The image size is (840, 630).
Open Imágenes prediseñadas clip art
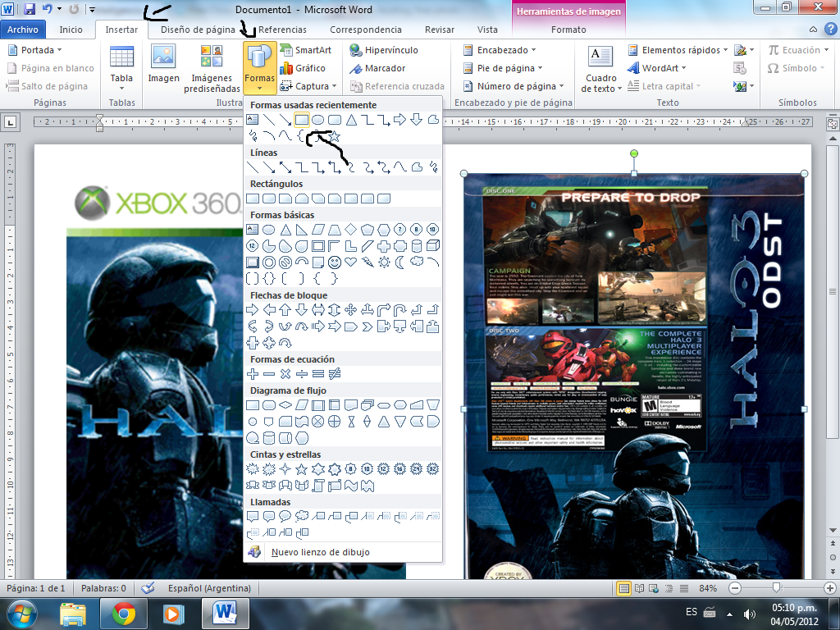212,69
